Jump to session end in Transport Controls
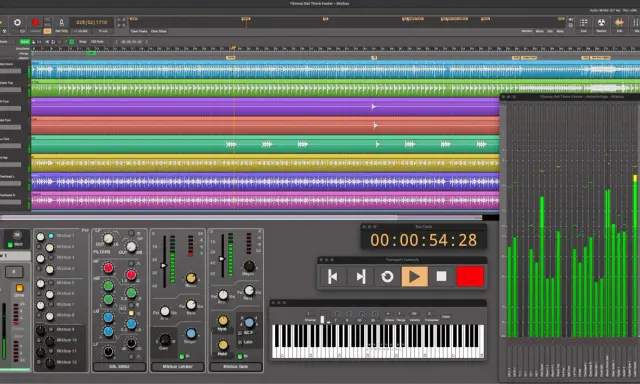 [x=360, y=277]
